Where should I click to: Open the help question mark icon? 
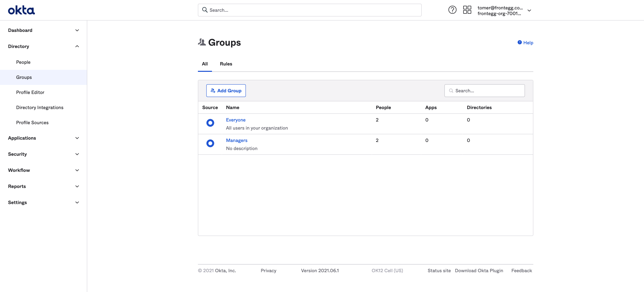(x=452, y=10)
